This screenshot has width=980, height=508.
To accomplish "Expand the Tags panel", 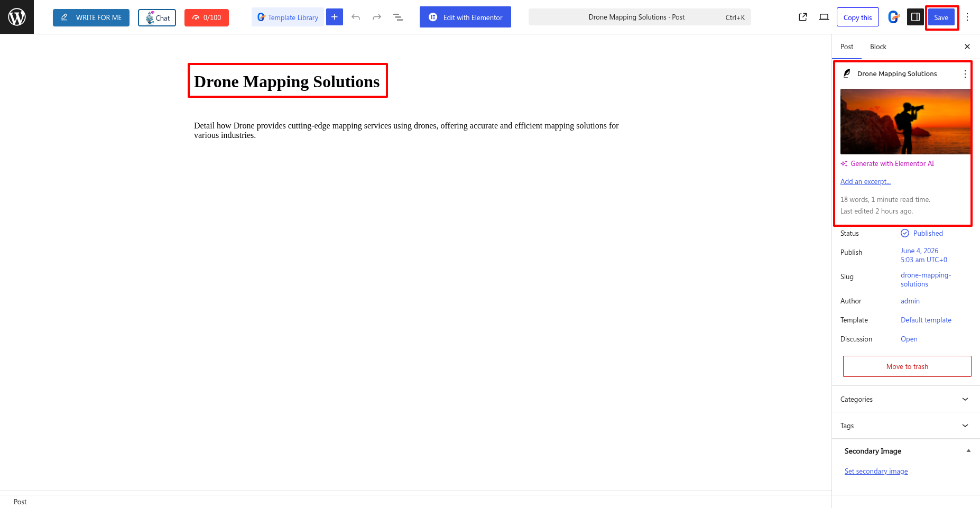I will (x=906, y=426).
